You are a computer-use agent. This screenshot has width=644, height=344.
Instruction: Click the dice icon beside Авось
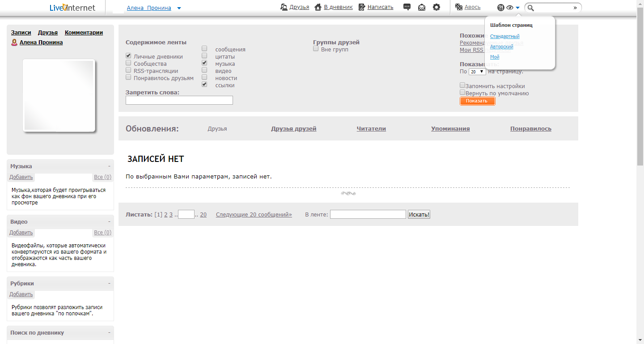tap(459, 7)
